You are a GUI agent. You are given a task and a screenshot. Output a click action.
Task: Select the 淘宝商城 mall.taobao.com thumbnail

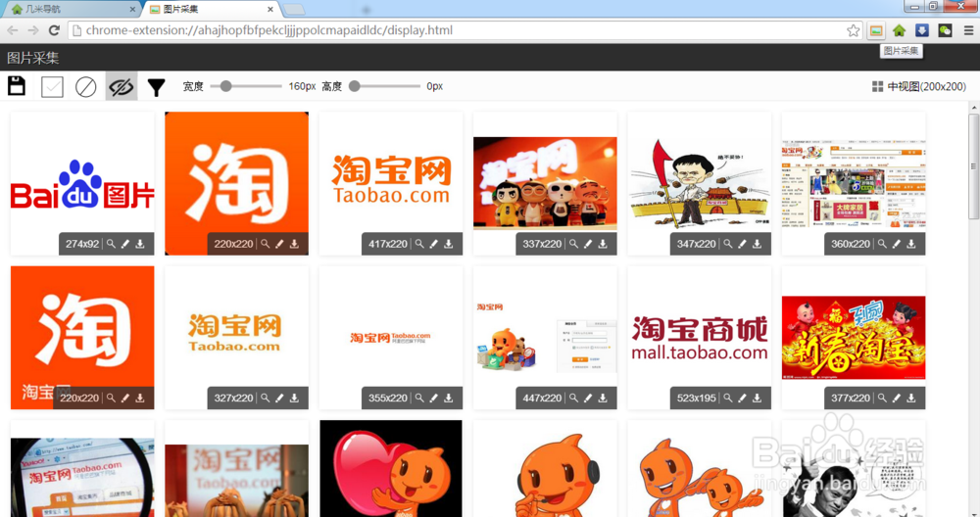pos(700,338)
